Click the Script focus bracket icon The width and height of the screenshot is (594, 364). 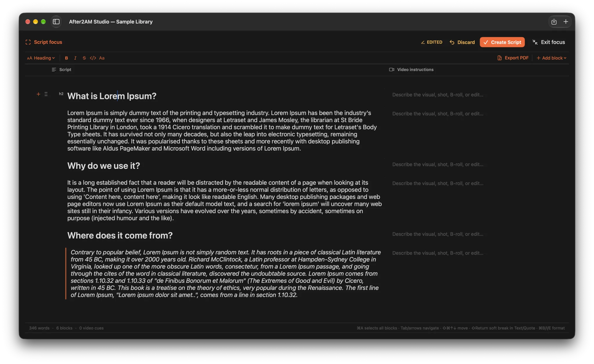point(28,42)
